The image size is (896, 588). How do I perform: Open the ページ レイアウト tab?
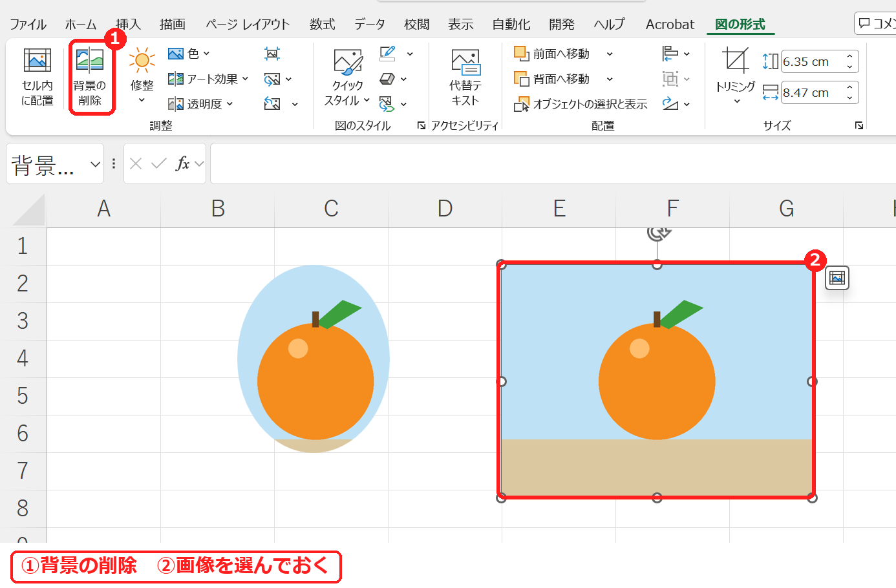pos(248,25)
